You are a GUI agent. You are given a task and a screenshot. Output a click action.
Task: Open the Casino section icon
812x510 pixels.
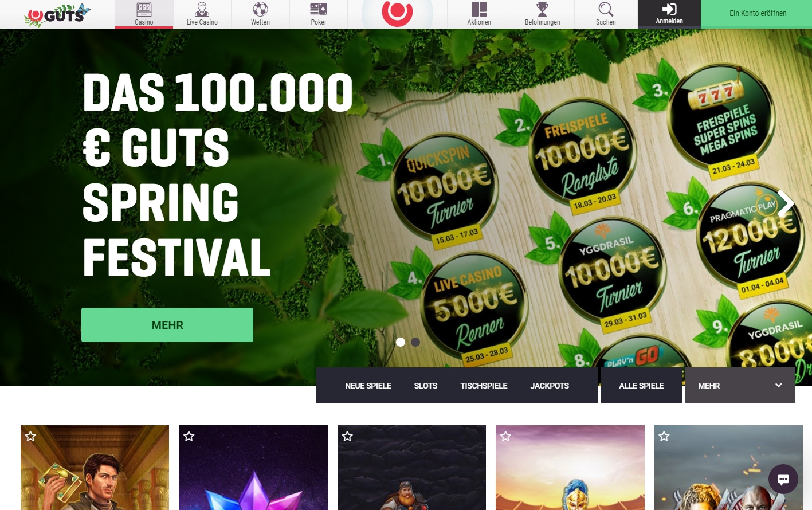(144, 9)
